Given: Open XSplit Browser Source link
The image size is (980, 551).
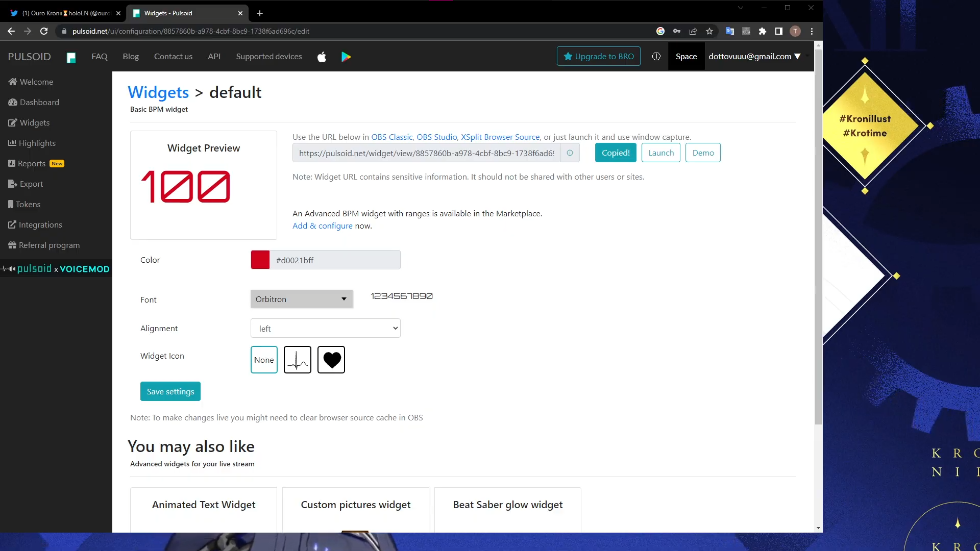Looking at the screenshot, I should pos(500,137).
